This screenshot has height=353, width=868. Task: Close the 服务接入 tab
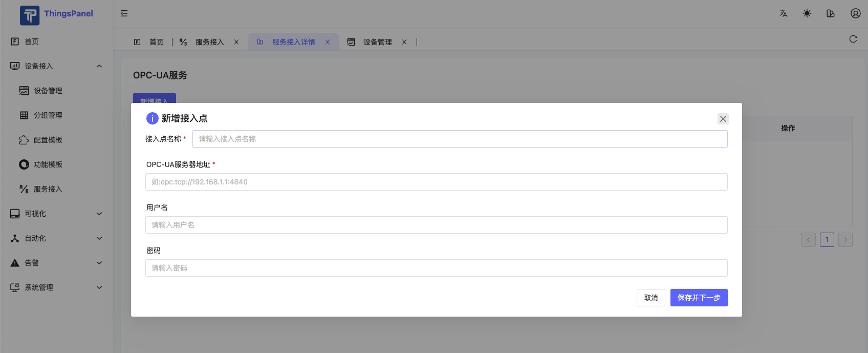pyautogui.click(x=236, y=42)
